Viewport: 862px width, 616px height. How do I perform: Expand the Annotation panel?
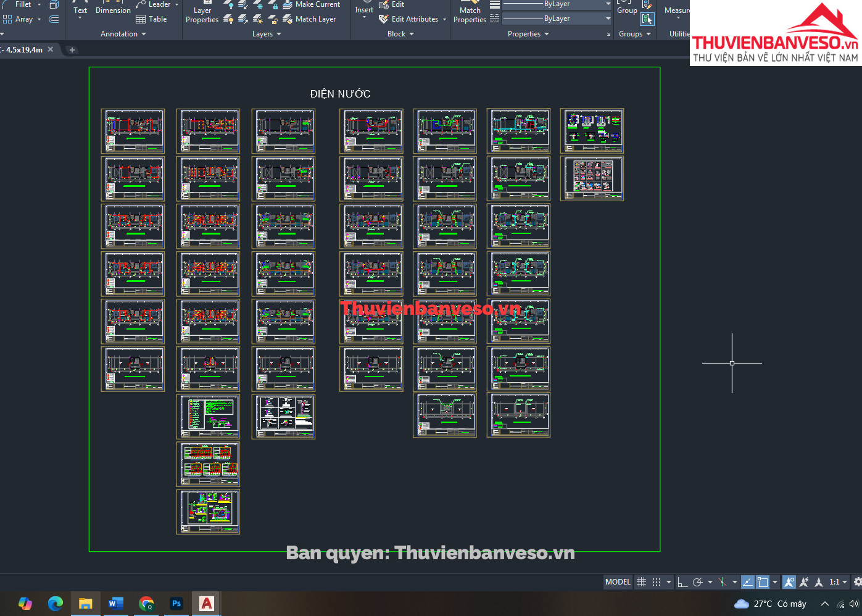coord(123,34)
